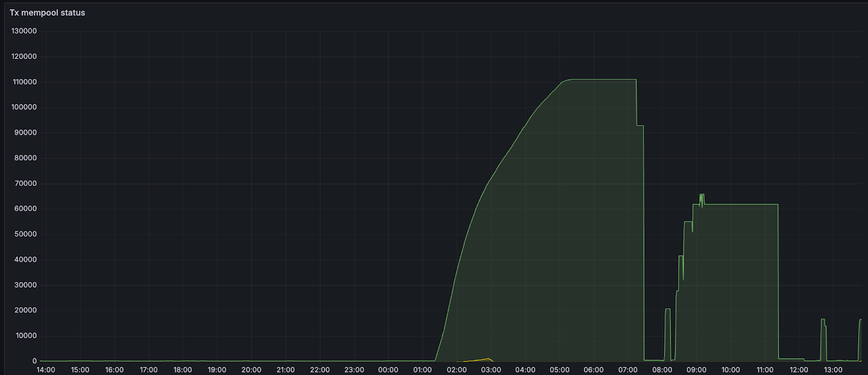Click the 01:00 time axis label
Screen dimensions: 868x375
(x=422, y=370)
